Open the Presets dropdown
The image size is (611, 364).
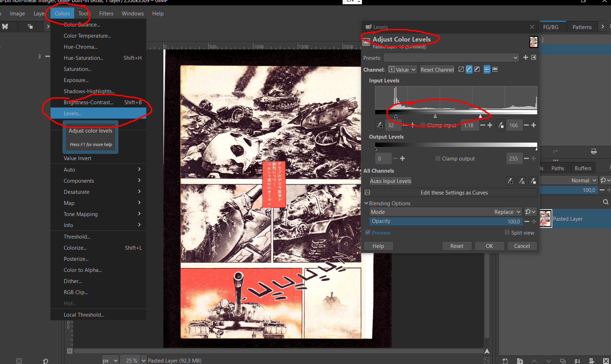tap(451, 58)
